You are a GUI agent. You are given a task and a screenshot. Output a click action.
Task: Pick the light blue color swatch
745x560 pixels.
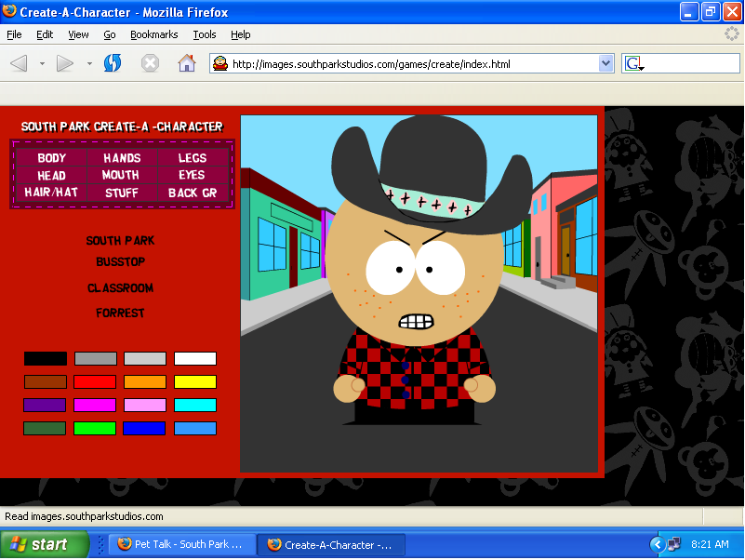(x=195, y=428)
